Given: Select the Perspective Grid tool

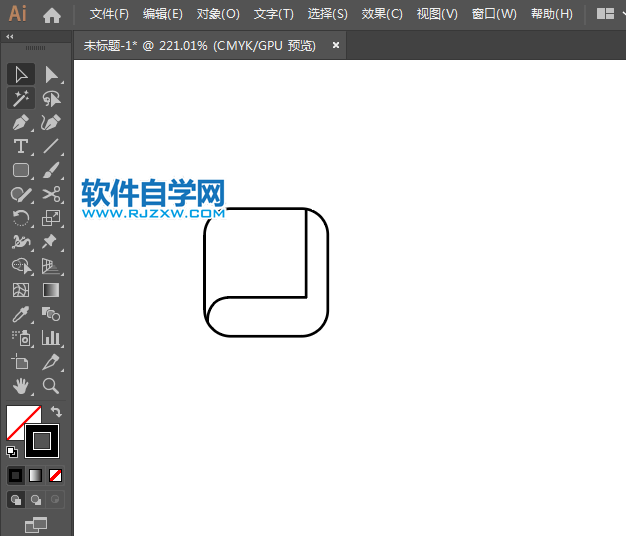Looking at the screenshot, I should [x=51, y=266].
